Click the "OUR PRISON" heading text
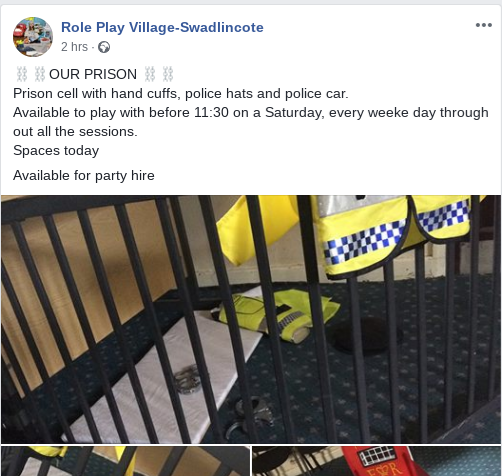The image size is (502, 476). 93,74
